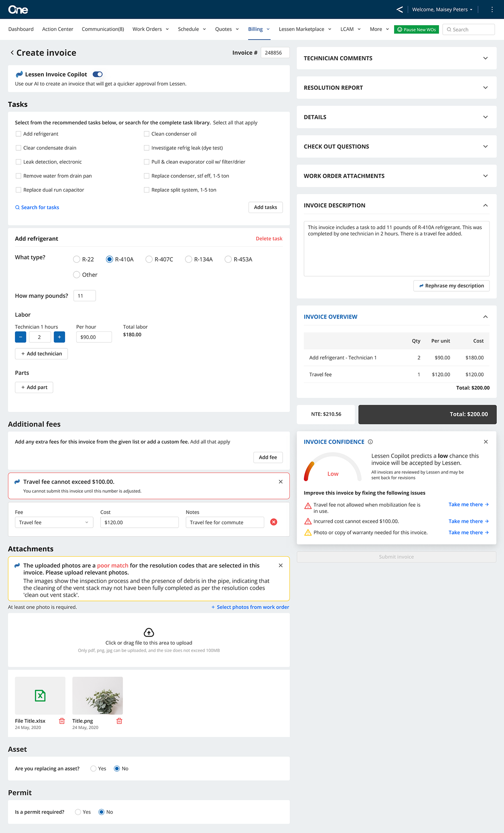Delete Title.png attachment
Screen dimensions: 504x833
pyautogui.click(x=119, y=721)
